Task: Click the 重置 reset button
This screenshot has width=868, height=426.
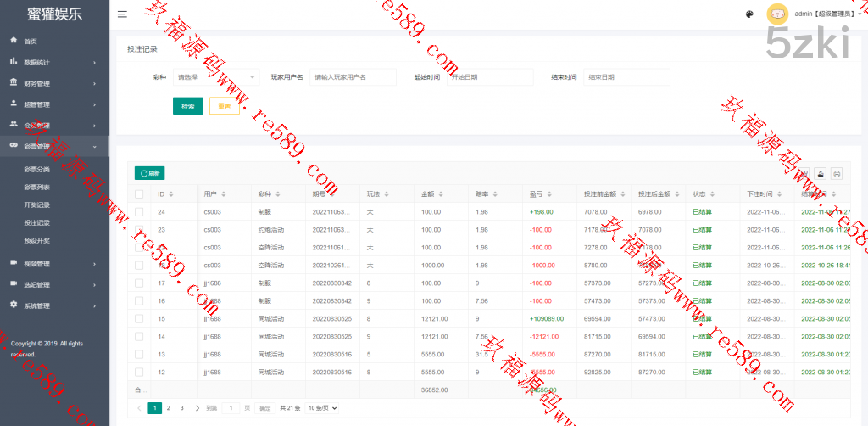Action: tap(224, 106)
